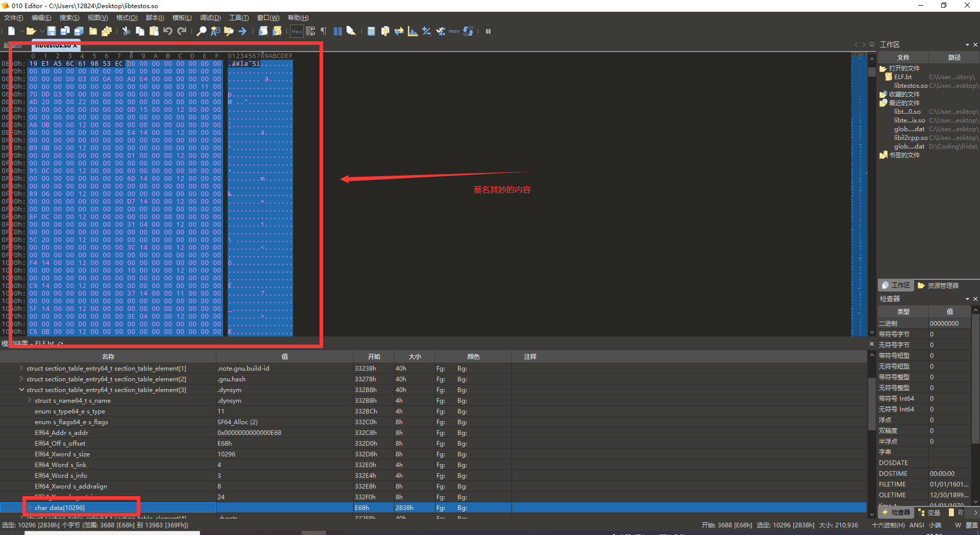Image resolution: width=980 pixels, height=535 pixels.
Task: Toggle 覆盖 overwrite mode in status bar
Action: tap(971, 525)
